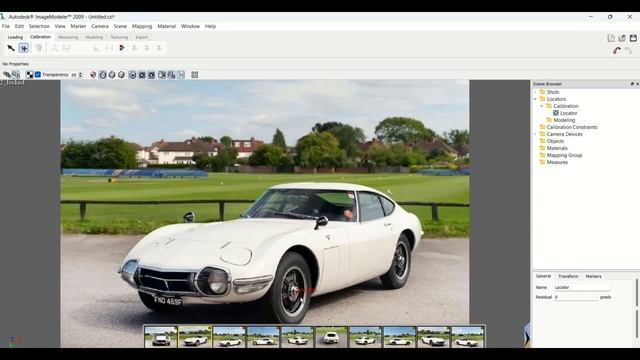640x360 pixels.
Task: Open the Camera menu
Action: coord(100,26)
